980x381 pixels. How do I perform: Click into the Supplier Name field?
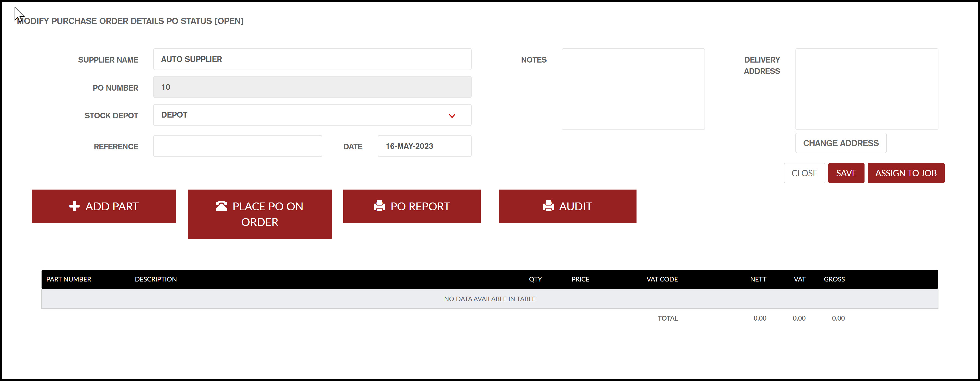pyautogui.click(x=312, y=59)
